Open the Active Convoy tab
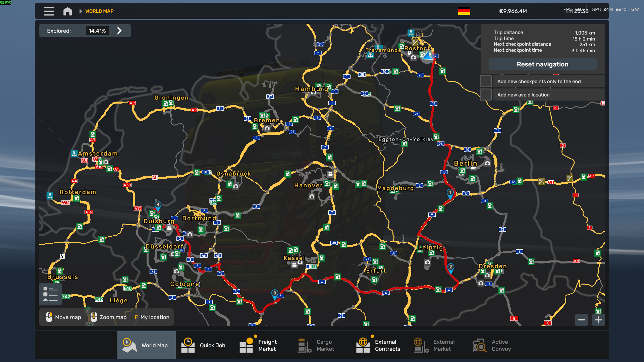 (x=497, y=345)
